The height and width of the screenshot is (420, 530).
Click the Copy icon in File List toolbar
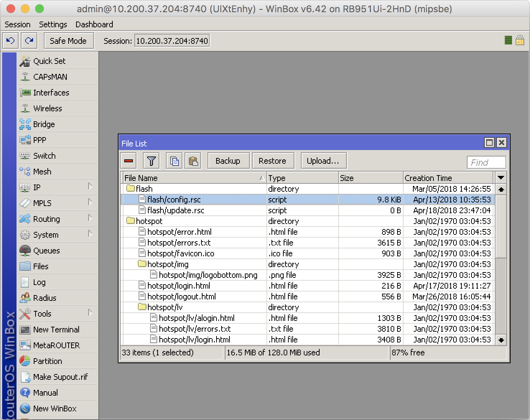click(x=174, y=161)
